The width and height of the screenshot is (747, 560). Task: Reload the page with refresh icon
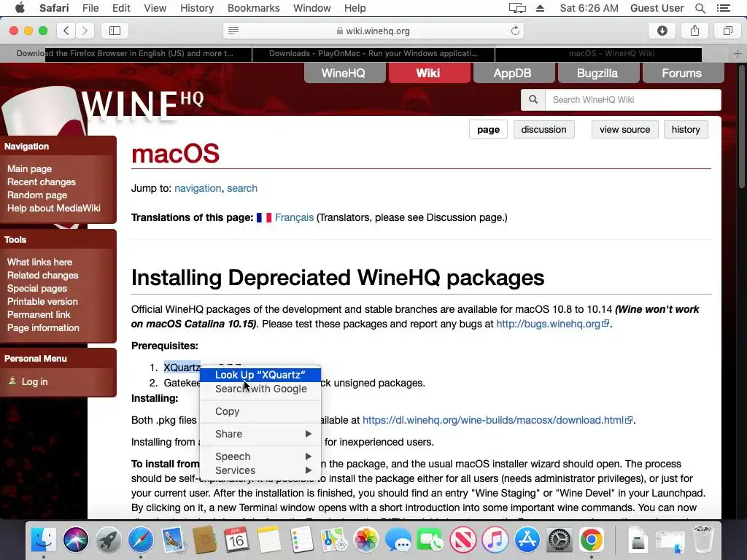pyautogui.click(x=515, y=31)
